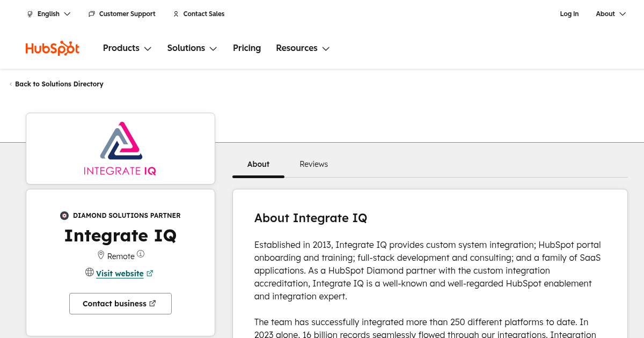Switch to the Reviews tab
The height and width of the screenshot is (338, 644).
click(x=314, y=164)
